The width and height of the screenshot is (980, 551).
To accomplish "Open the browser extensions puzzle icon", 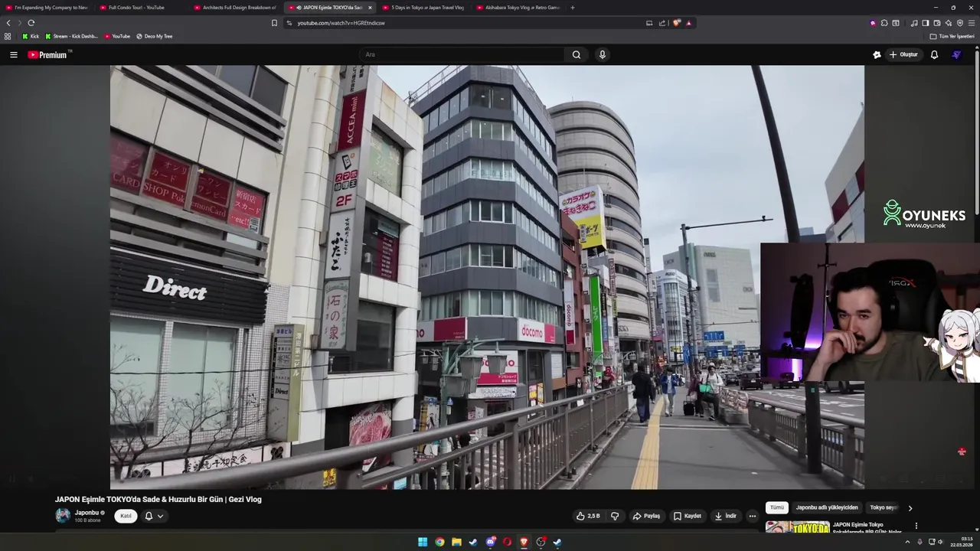I will point(884,23).
